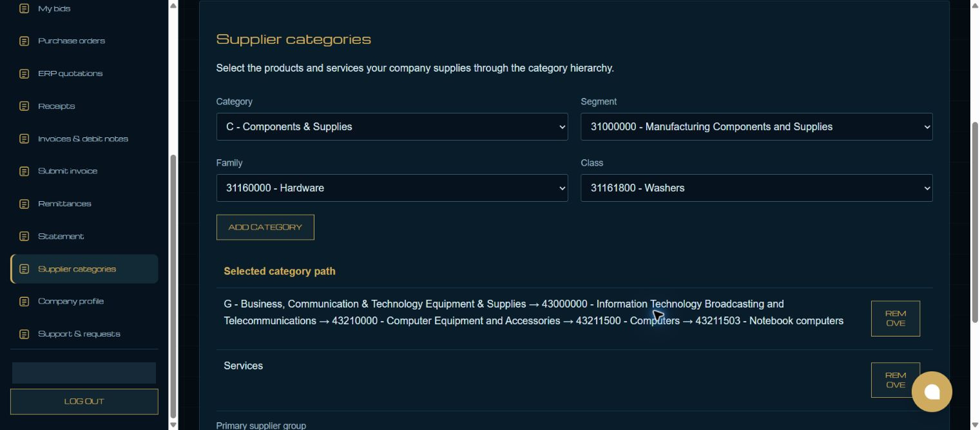The height and width of the screenshot is (430, 980).
Task: Remove the Notebook computers category path
Action: 895,318
